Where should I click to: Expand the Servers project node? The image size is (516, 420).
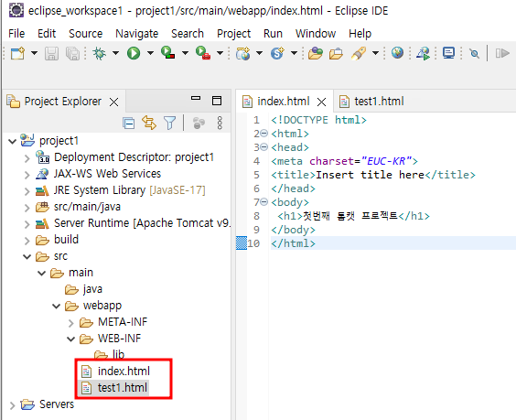click(12, 405)
